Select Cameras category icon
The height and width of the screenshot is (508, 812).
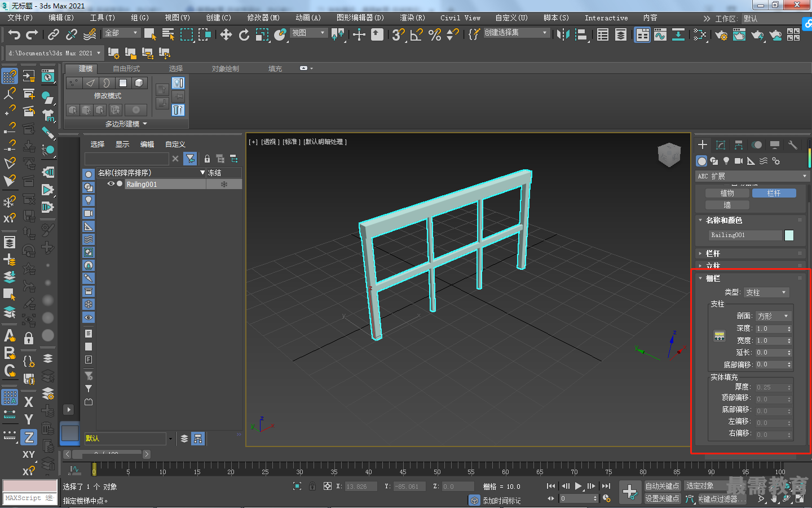[739, 161]
